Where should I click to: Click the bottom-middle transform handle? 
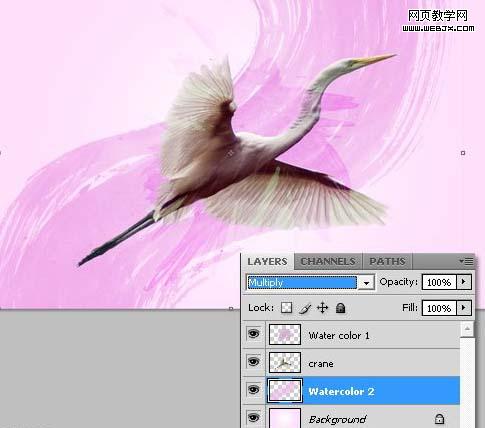coord(231,308)
